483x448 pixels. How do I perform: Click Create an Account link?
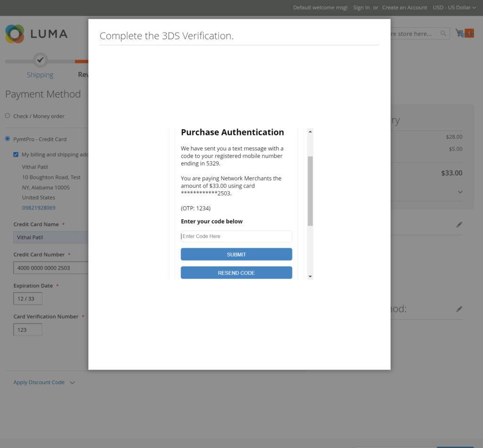click(404, 8)
